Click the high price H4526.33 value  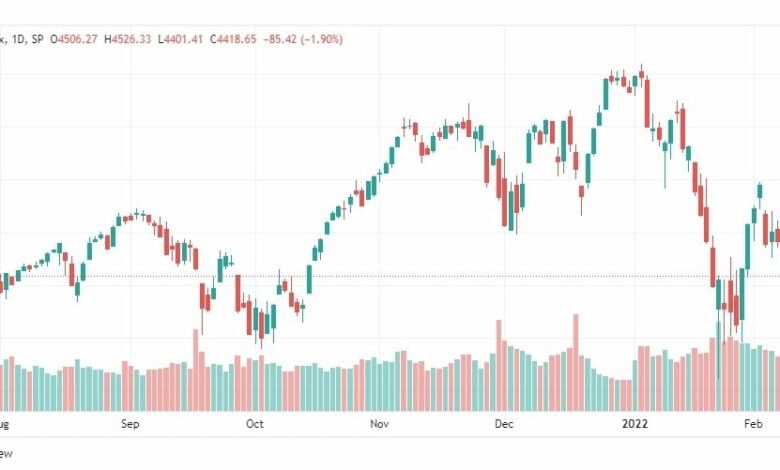tap(127, 39)
